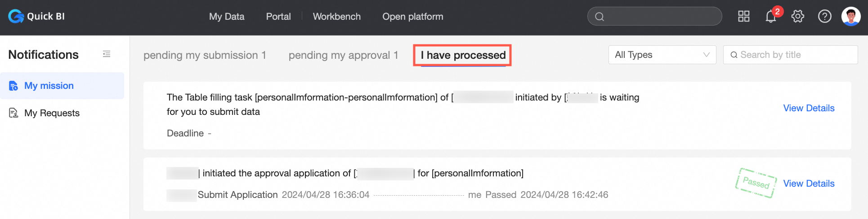Viewport: 868px width, 219px height.
Task: Collapse the Notifications sidebar
Action: tap(107, 54)
